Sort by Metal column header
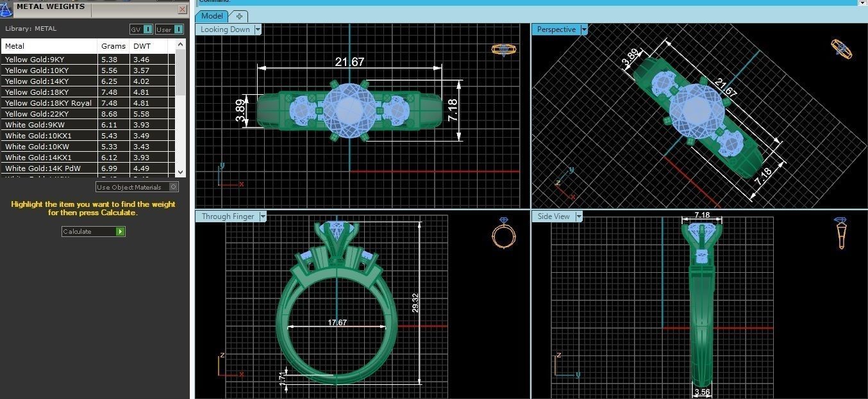The image size is (868, 399). tap(49, 46)
